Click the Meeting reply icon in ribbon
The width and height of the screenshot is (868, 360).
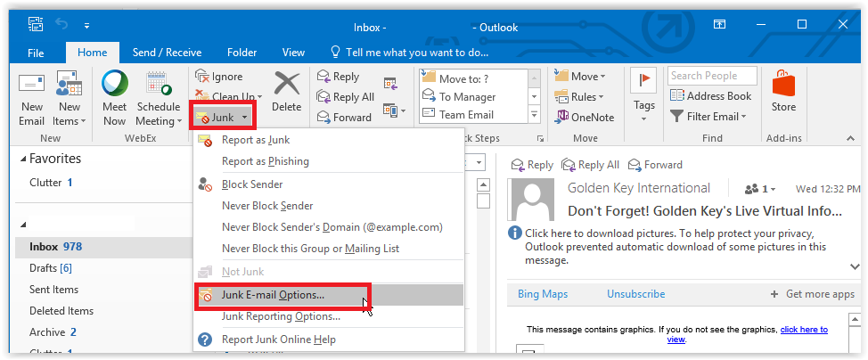pos(390,84)
